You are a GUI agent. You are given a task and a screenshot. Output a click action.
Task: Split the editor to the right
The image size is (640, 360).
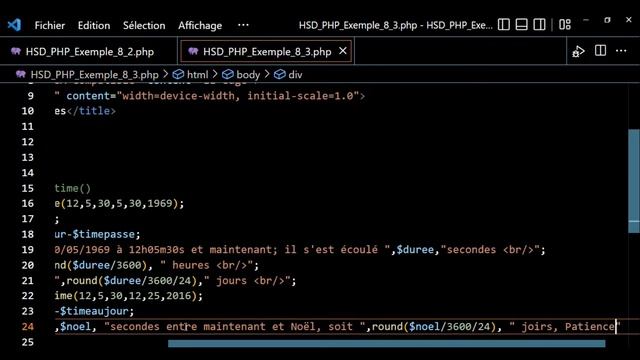[x=600, y=51]
